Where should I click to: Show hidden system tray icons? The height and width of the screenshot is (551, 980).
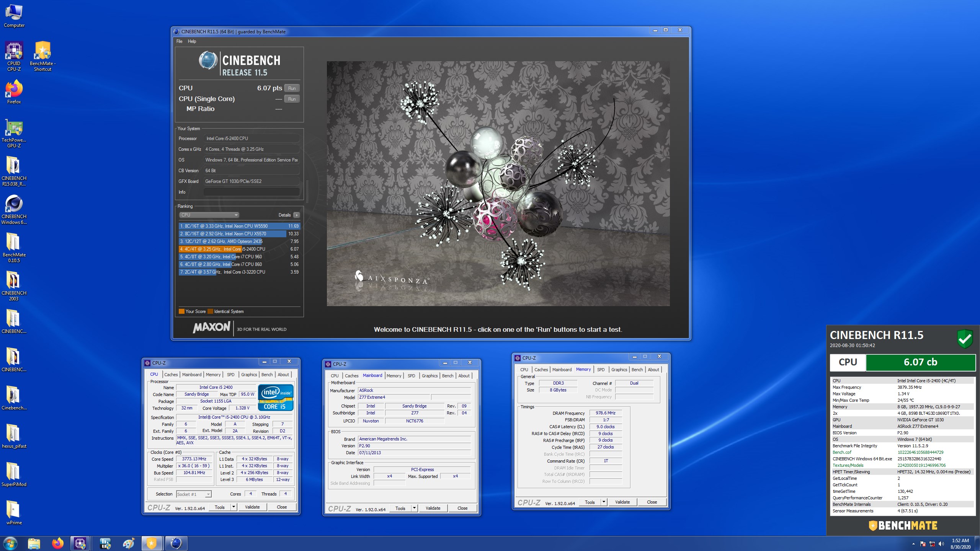[x=913, y=544]
